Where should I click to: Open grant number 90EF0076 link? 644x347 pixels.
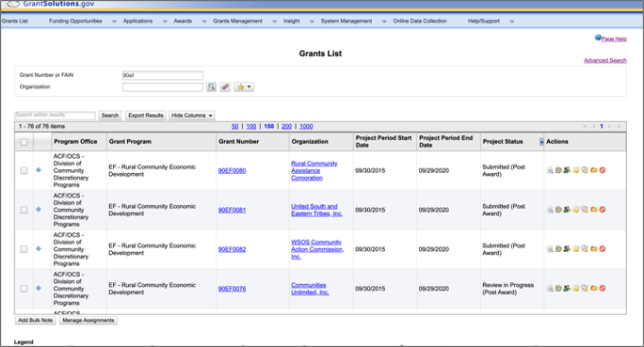click(232, 289)
